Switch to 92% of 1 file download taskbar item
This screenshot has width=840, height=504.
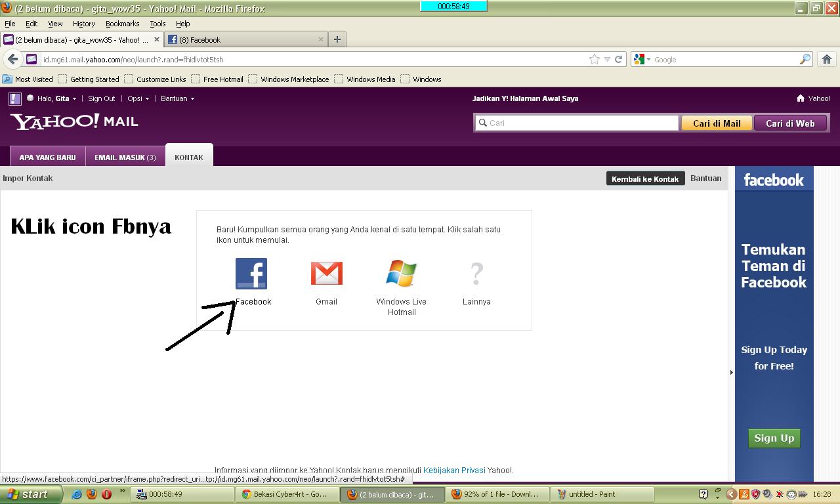497,494
